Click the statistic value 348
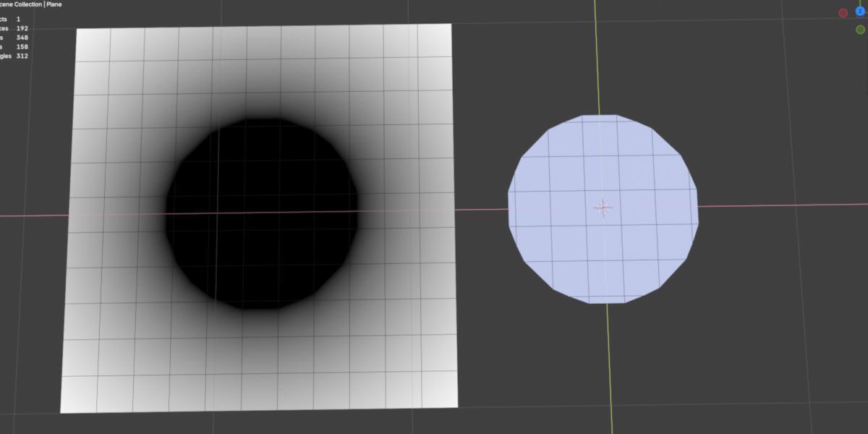 coord(21,38)
